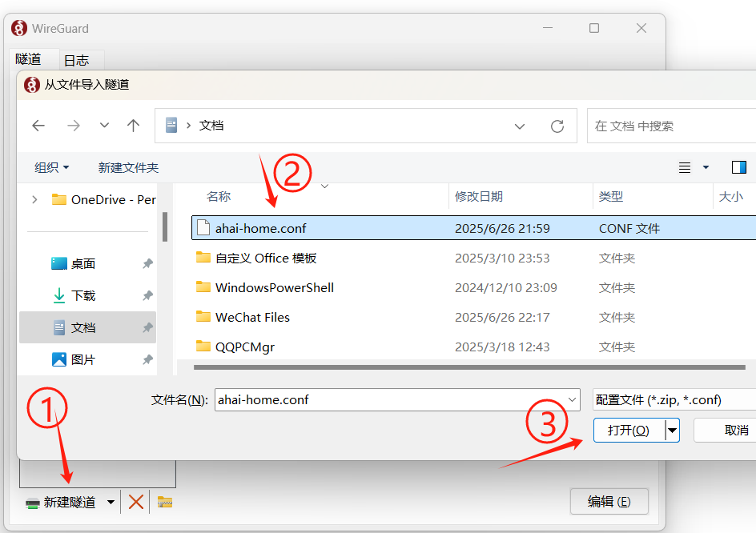Open the recent locations dropdown chevron
The width and height of the screenshot is (756, 533).
coord(104,126)
